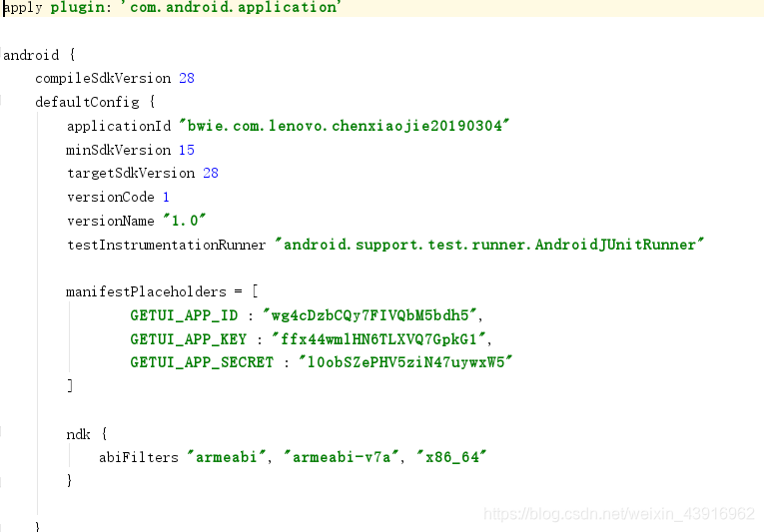
Task: Collapse the defaultConfig block fold marker
Action: click(1, 100)
